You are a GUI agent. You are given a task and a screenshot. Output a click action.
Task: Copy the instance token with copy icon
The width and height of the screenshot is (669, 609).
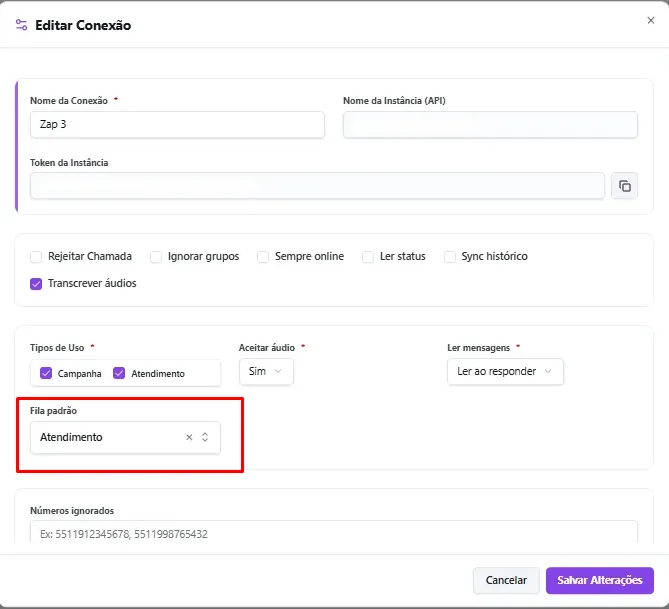(624, 186)
